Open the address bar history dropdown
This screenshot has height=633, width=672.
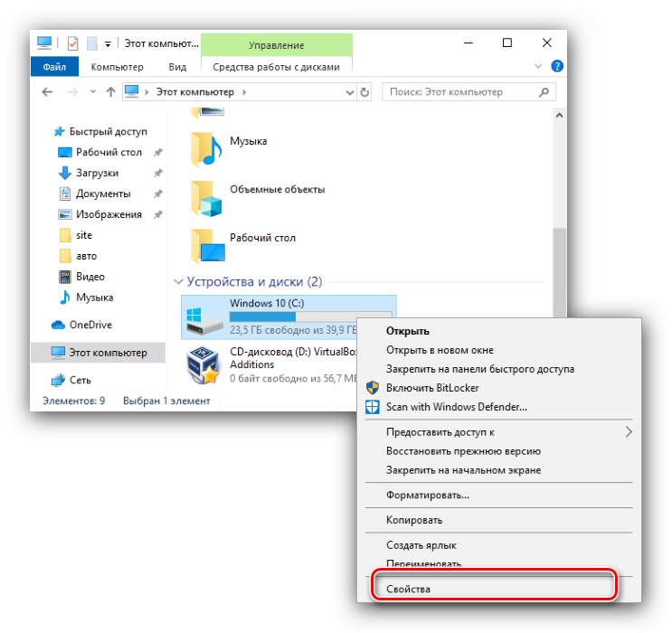coord(350,92)
